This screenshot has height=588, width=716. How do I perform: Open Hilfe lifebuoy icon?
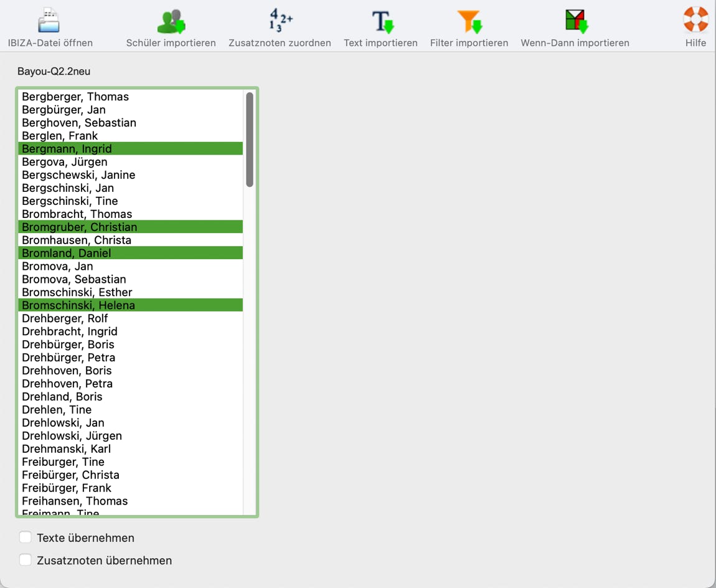pyautogui.click(x=695, y=21)
